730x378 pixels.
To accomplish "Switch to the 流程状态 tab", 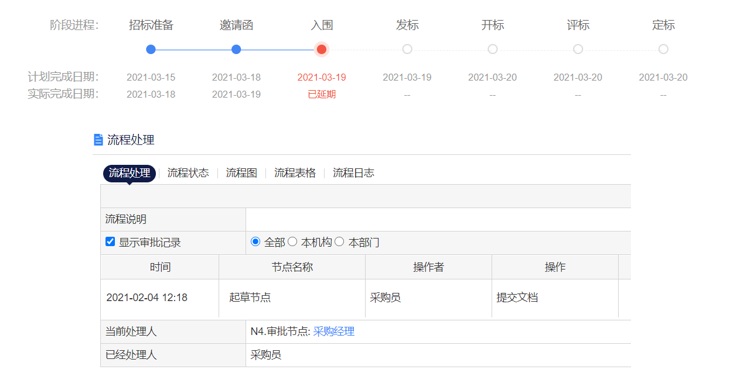I will 188,173.
